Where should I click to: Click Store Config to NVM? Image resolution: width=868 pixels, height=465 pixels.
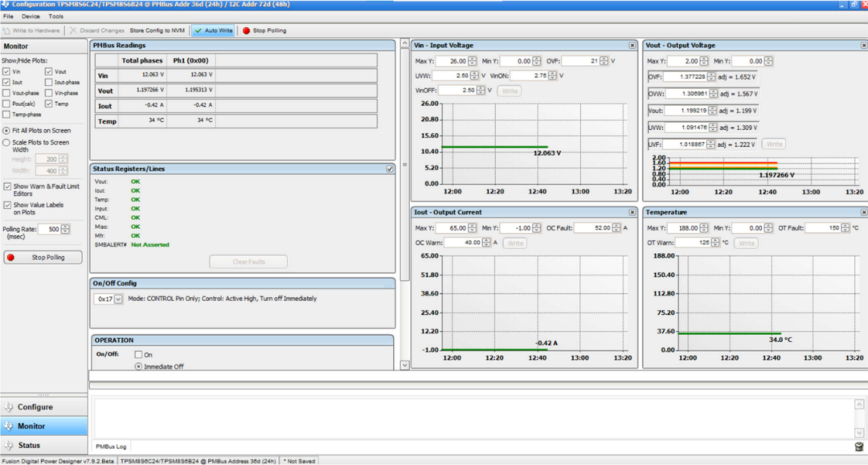pyautogui.click(x=158, y=31)
